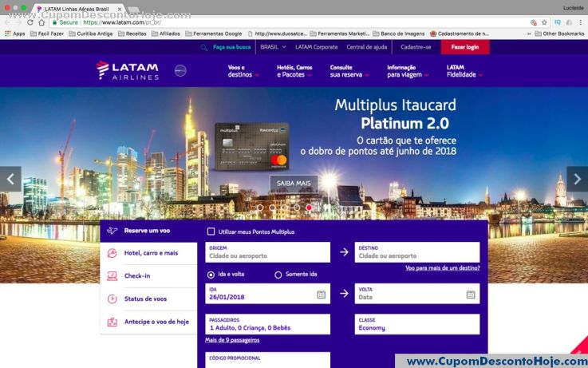Click the calendar icon in Volta date field
This screenshot has height=368, width=588.
pyautogui.click(x=471, y=295)
